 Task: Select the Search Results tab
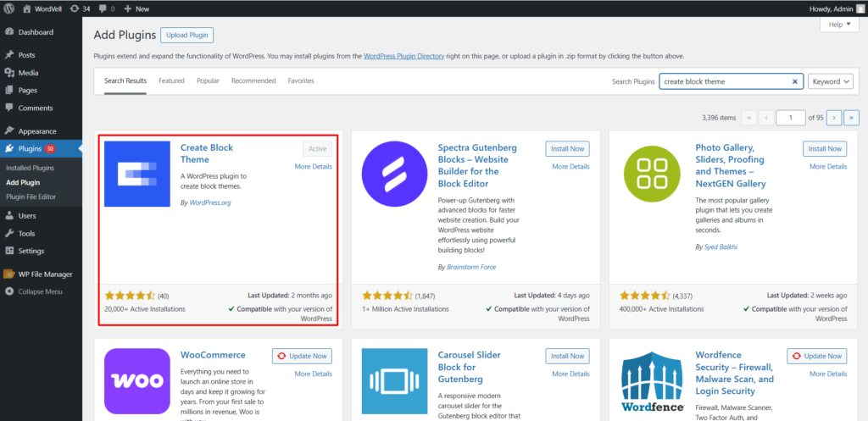click(125, 80)
